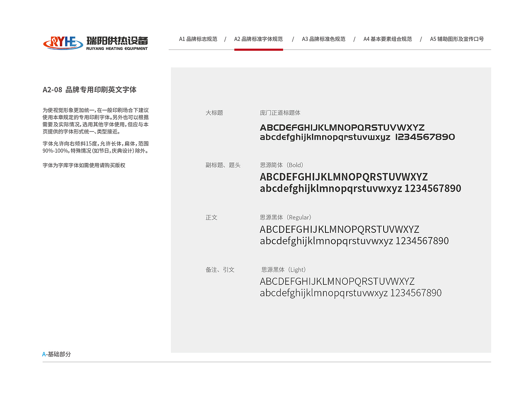
Task: Click the 正文 category label
Action: click(x=212, y=217)
